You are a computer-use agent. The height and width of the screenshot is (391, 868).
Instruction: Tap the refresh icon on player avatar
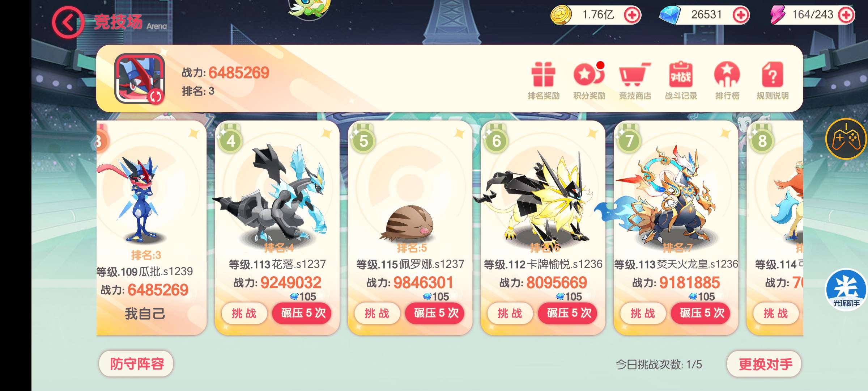156,96
